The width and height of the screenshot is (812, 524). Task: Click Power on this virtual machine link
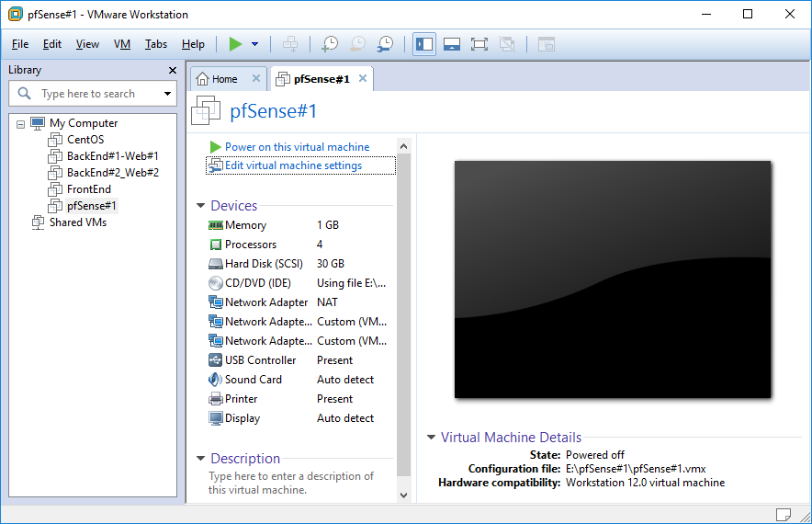298,147
